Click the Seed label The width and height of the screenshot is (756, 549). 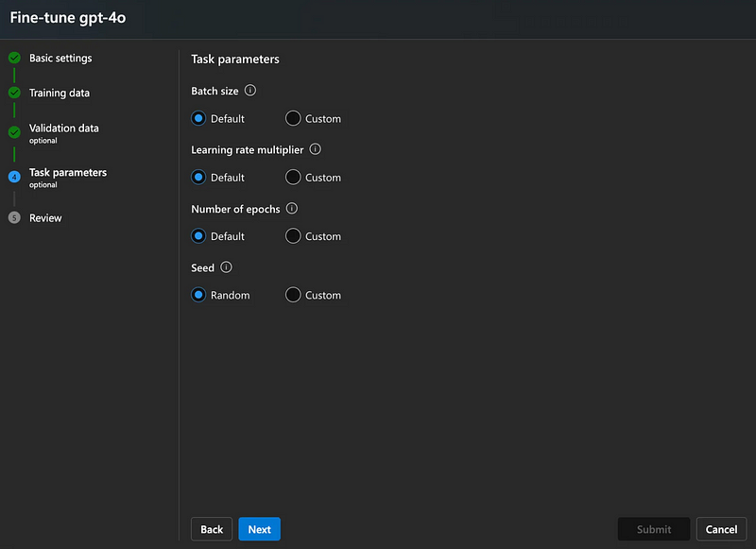coord(202,268)
